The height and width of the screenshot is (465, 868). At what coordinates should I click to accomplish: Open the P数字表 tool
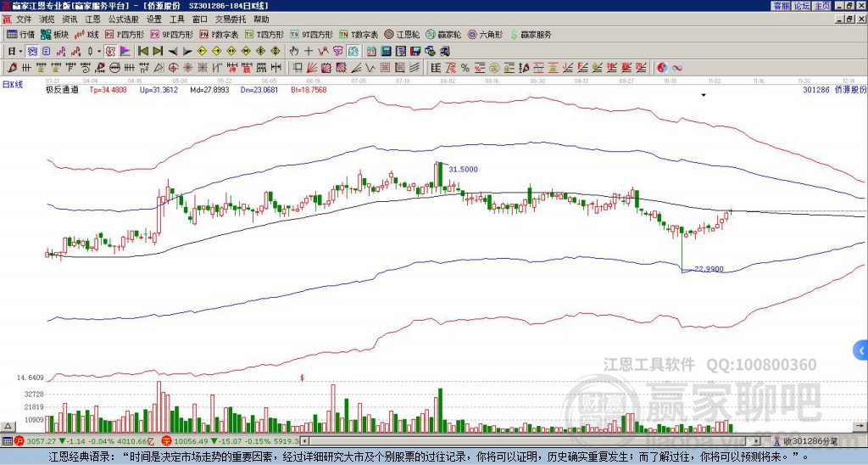tap(219, 34)
